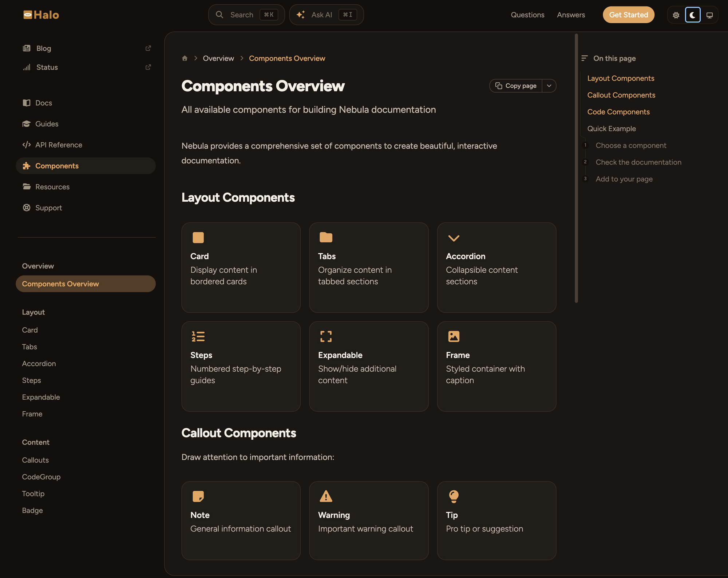Click the Status external link icon
The height and width of the screenshot is (578, 728).
(x=148, y=67)
